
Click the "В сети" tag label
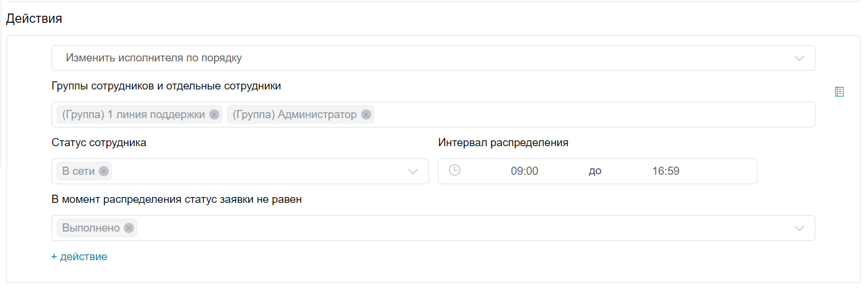pos(79,171)
